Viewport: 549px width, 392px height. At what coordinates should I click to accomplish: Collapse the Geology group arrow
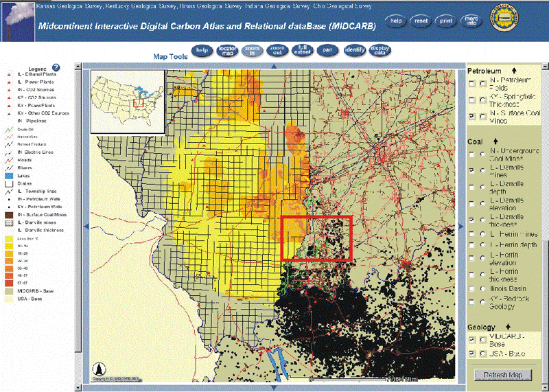click(x=508, y=327)
